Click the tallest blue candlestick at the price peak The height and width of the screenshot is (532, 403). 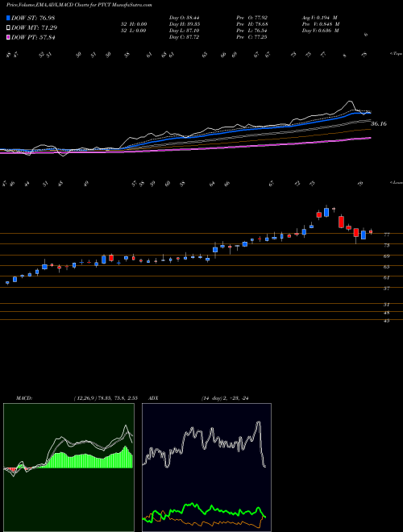click(326, 212)
